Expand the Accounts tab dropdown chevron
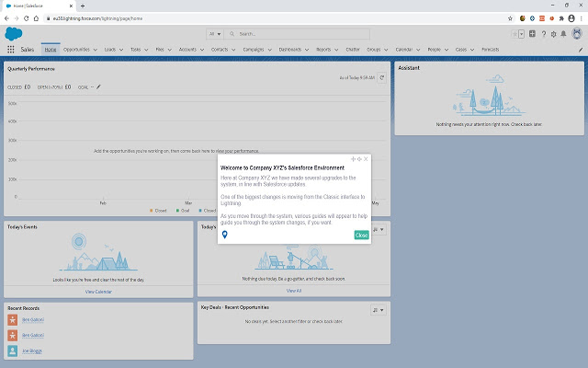The width and height of the screenshot is (588, 368). coord(201,49)
